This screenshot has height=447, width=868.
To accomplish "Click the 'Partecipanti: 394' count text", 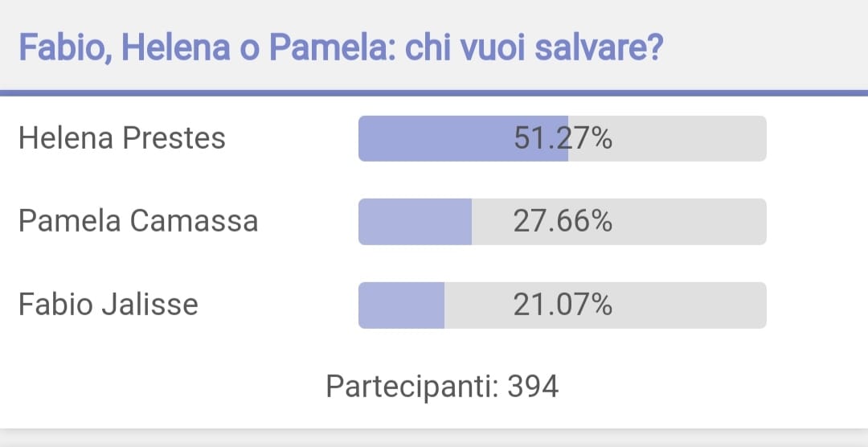I will point(442,387).
